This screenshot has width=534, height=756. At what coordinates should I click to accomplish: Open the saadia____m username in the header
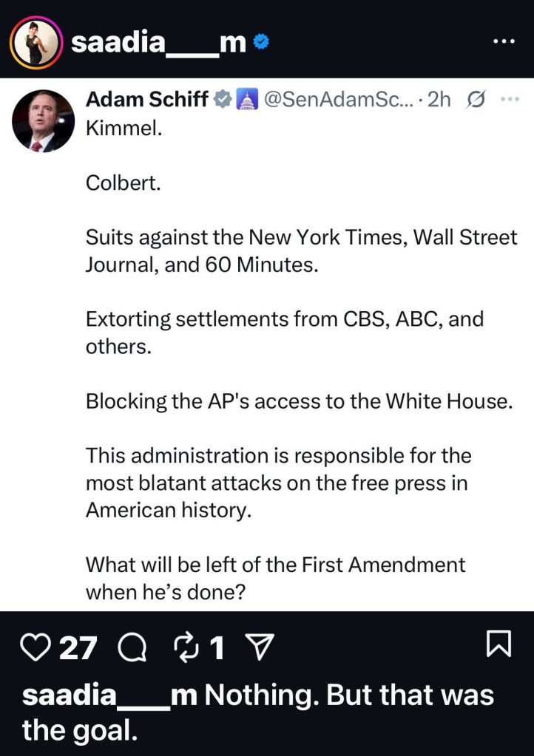(x=158, y=44)
